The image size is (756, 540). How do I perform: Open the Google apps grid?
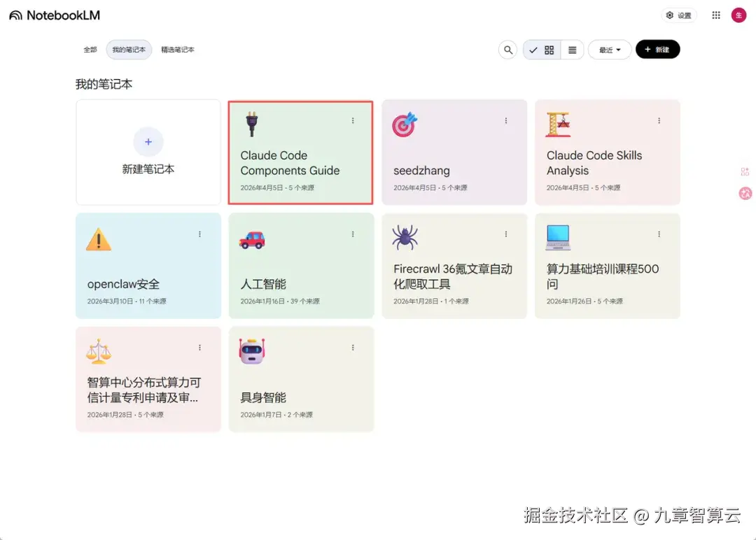(x=715, y=15)
